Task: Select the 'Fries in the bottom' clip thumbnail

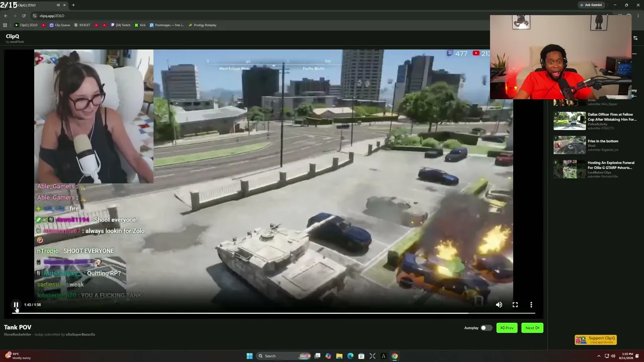Action: pyautogui.click(x=570, y=145)
